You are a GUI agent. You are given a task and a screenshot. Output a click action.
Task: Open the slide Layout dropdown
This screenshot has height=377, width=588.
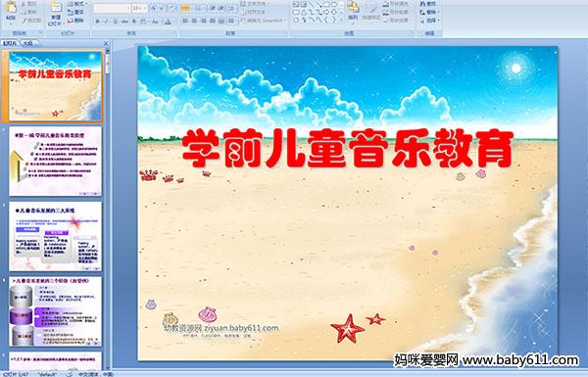[77, 3]
